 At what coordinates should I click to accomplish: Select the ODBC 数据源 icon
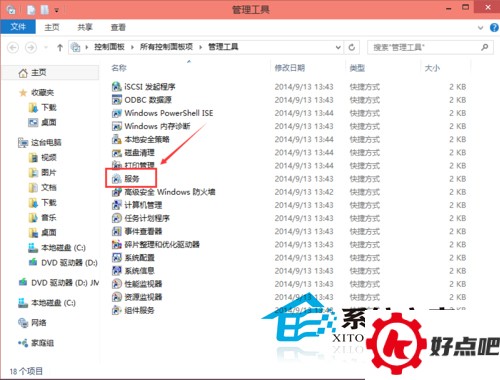tap(116, 100)
